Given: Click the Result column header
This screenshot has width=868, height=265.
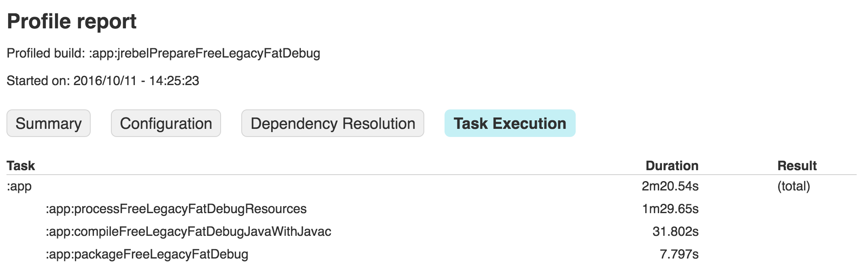Looking at the screenshot, I should [797, 165].
